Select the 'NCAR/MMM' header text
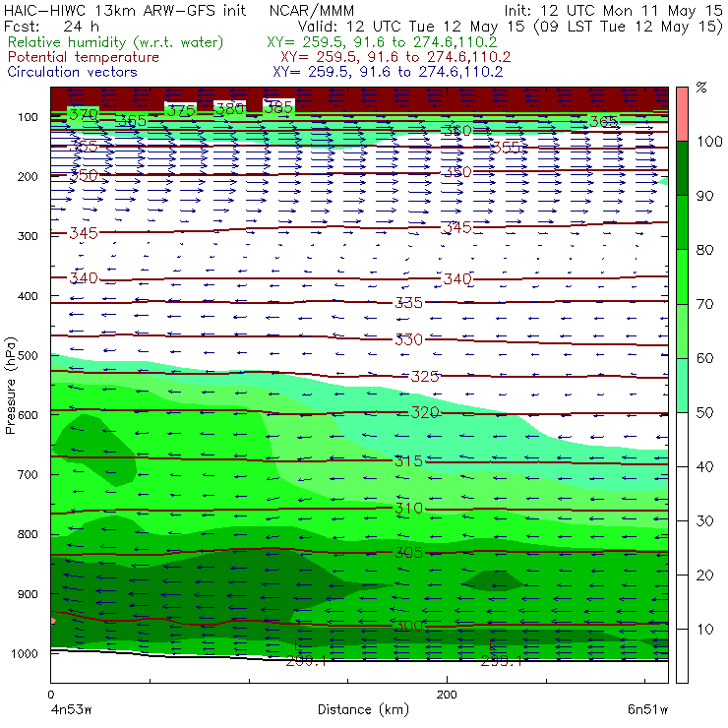 (x=312, y=10)
